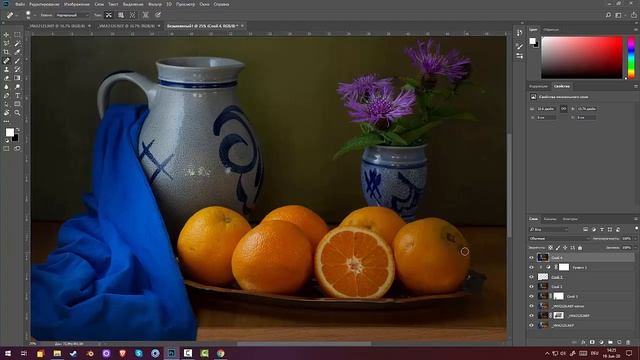Screen dimensions: 640x360
Task: Select the Eraser tool
Action: [x=6, y=78]
